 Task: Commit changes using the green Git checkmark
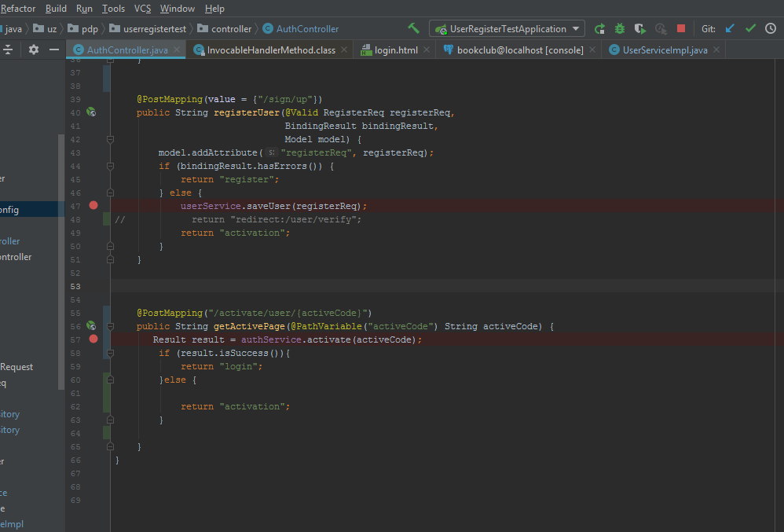coord(750,28)
